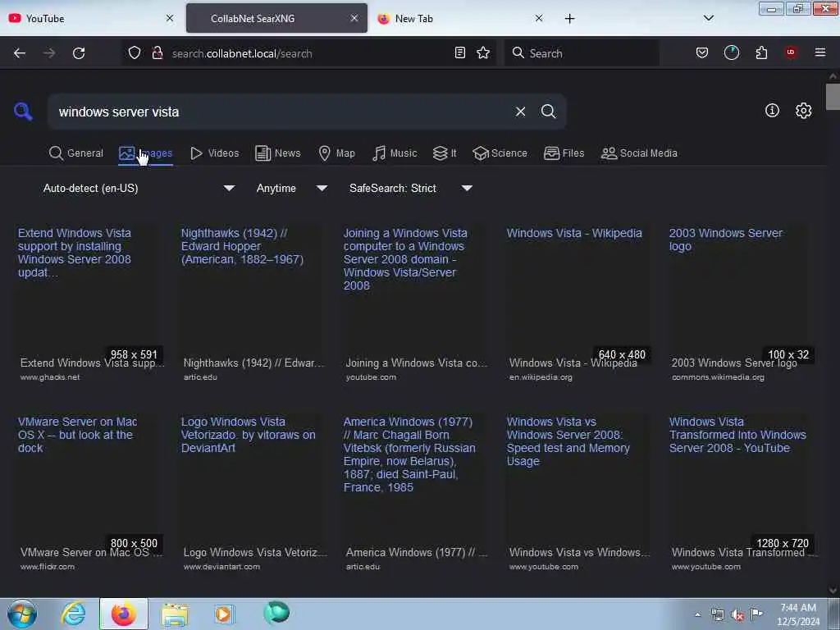This screenshot has width=840, height=630.
Task: Open language dropdown Auto-detect (en-US)
Action: click(139, 188)
